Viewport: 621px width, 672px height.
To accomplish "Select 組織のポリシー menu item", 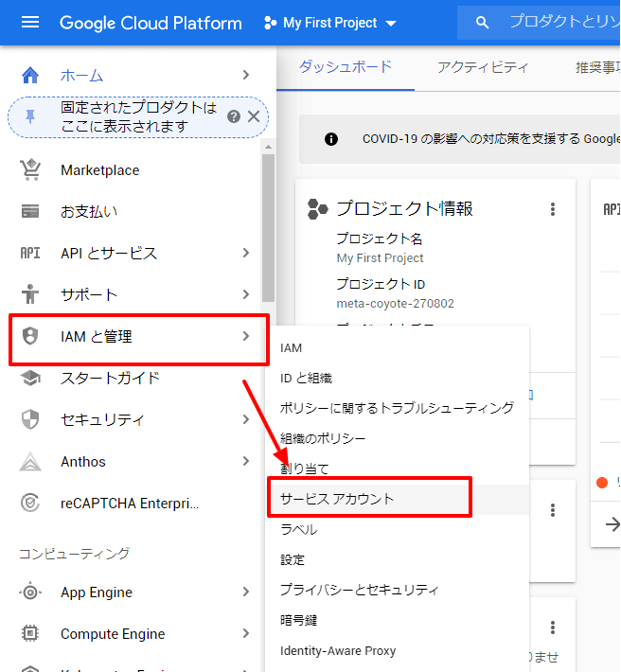I will coord(397,438).
